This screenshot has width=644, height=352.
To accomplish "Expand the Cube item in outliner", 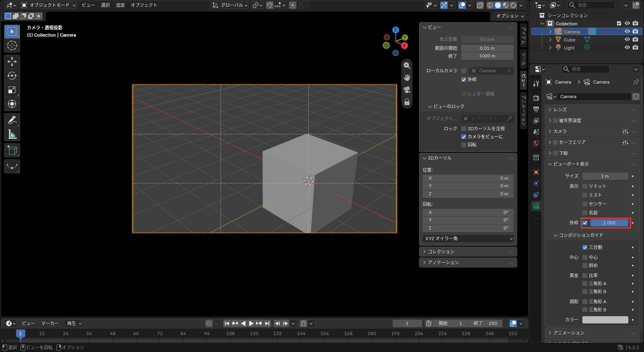I will point(550,40).
